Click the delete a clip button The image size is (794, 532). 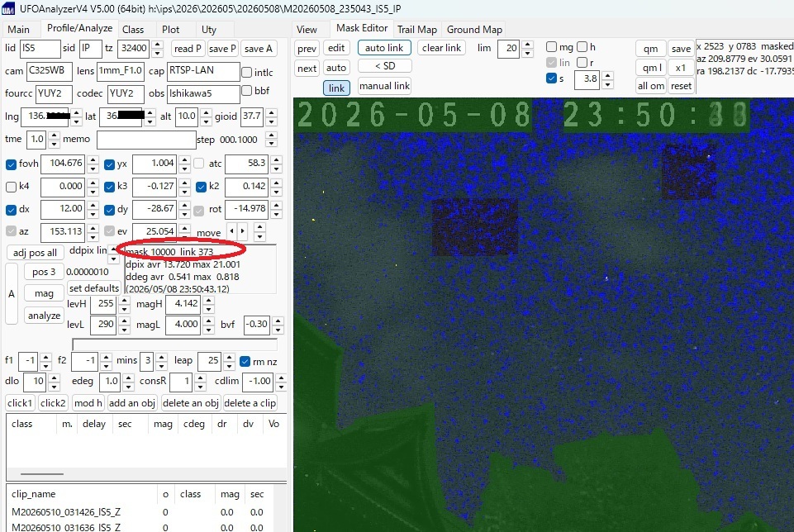250,403
